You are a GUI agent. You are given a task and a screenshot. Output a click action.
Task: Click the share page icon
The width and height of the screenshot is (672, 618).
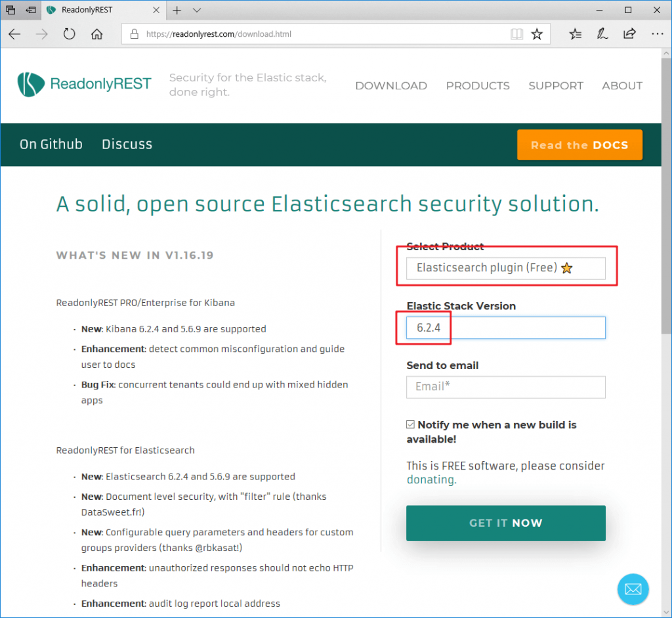click(x=629, y=34)
